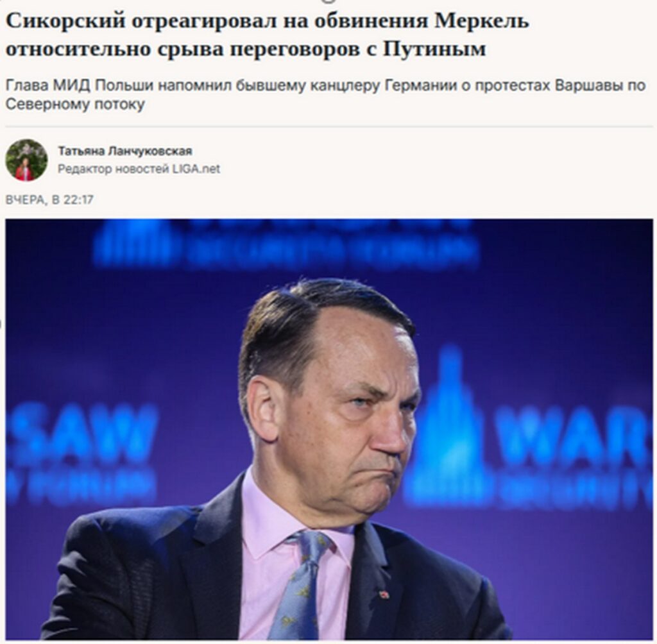Click the word "Путиным" in the headline
This screenshot has height=644, width=657.
[x=434, y=49]
